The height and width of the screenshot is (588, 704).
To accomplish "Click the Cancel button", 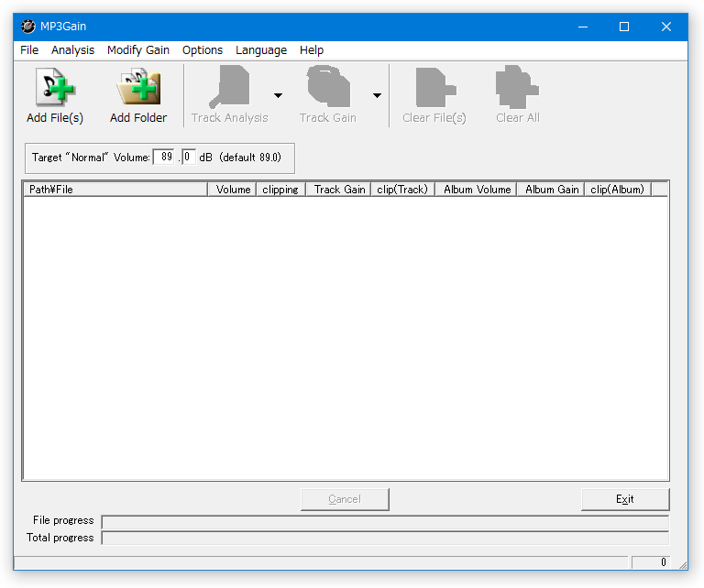I will (x=345, y=499).
